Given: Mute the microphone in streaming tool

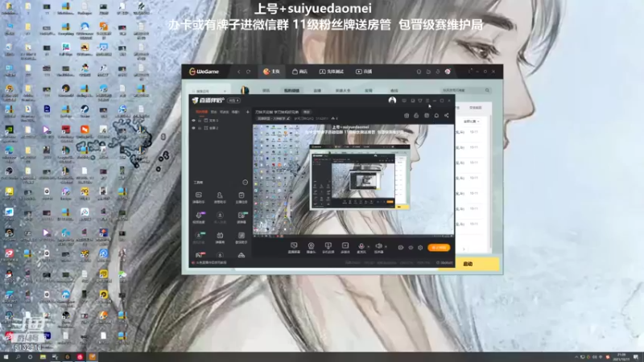Looking at the screenshot, I should click(361, 247).
